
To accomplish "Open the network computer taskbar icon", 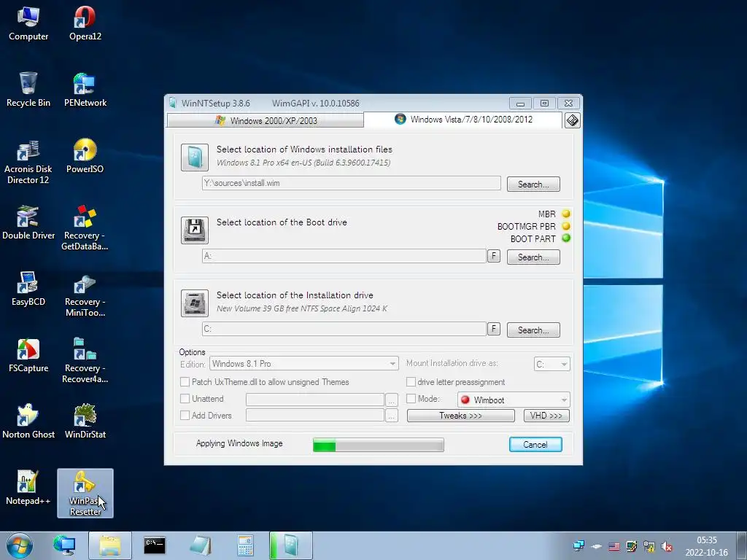I will point(64,545).
